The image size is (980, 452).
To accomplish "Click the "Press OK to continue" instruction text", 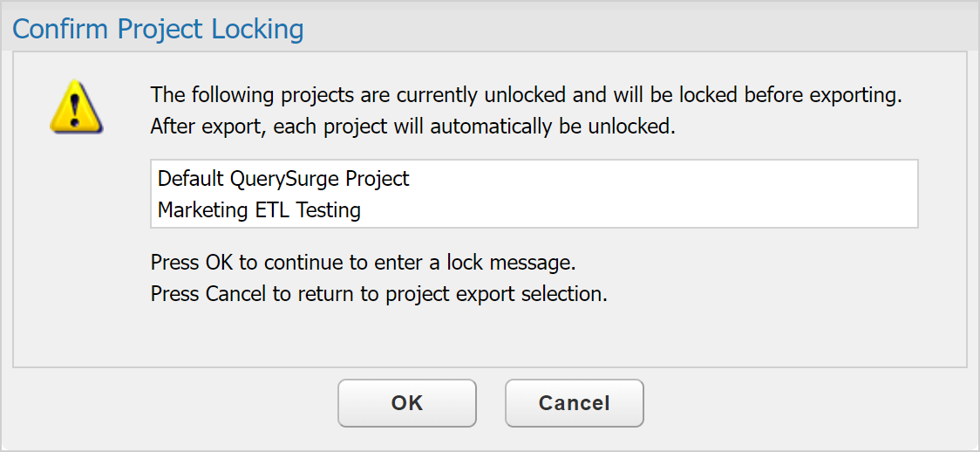I will point(363,262).
